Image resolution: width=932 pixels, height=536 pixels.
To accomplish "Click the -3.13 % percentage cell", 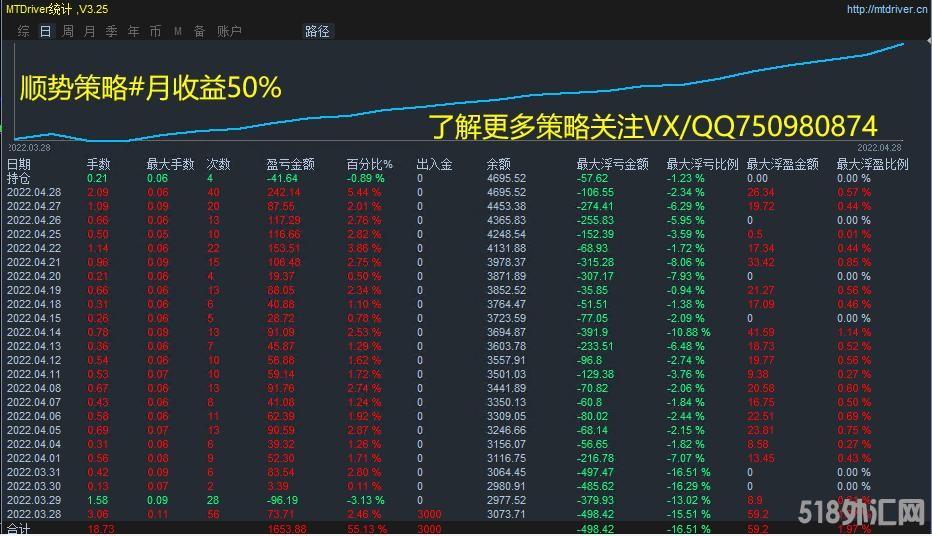I will [366, 500].
